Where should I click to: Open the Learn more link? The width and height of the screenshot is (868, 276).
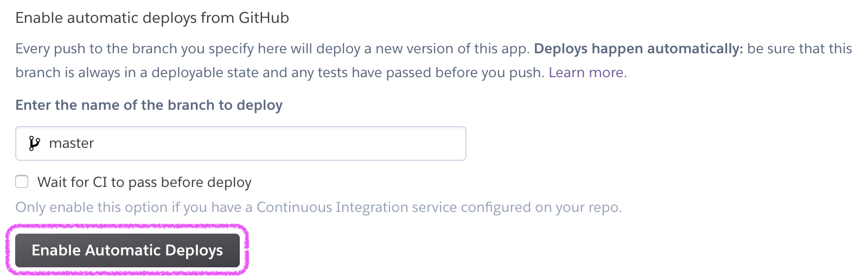[586, 72]
